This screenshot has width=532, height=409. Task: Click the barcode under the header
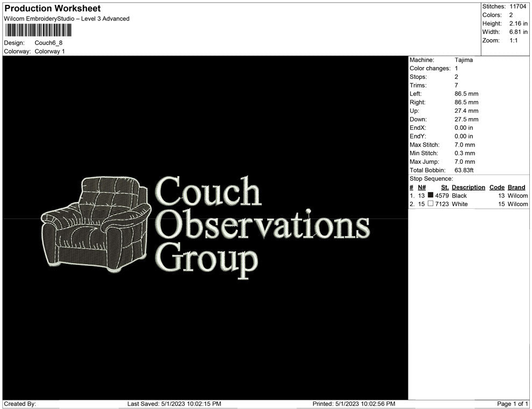[38, 31]
